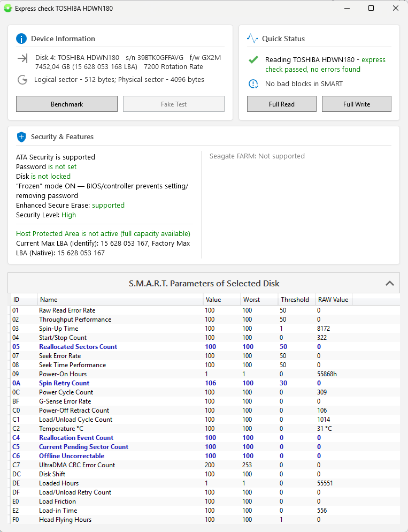Click the rotation icon next to logical sector details

click(x=22, y=79)
